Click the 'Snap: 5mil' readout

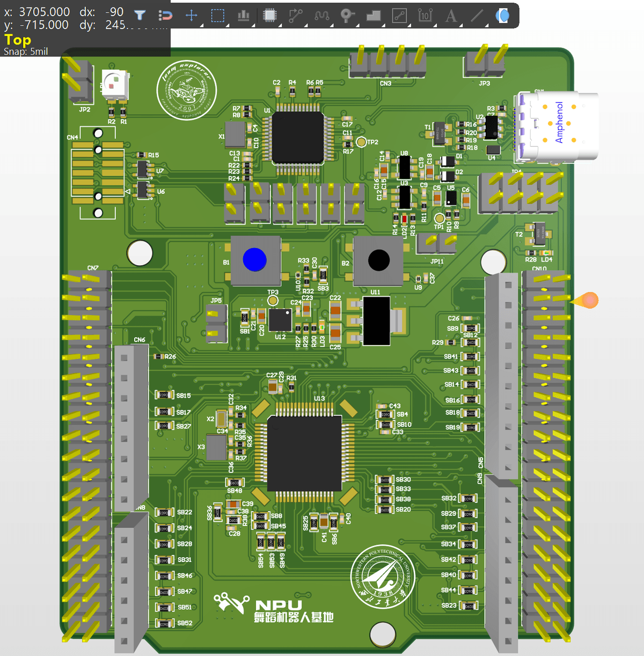[26, 52]
